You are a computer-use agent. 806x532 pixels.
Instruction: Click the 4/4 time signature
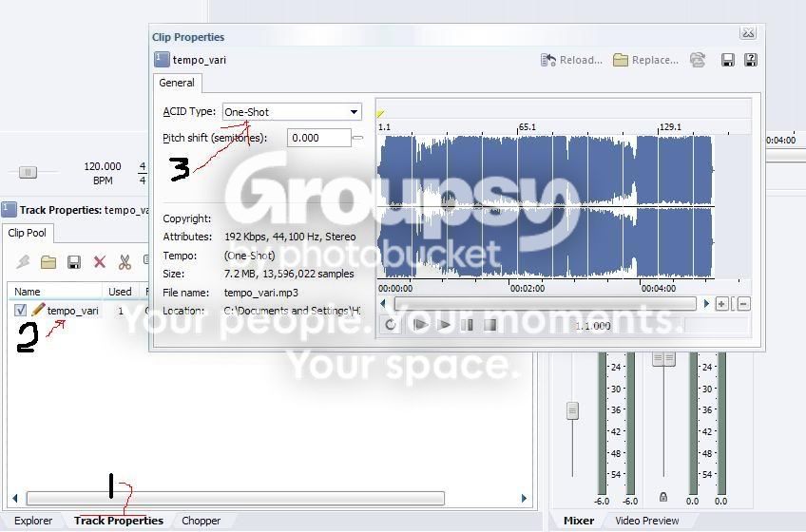(143, 173)
